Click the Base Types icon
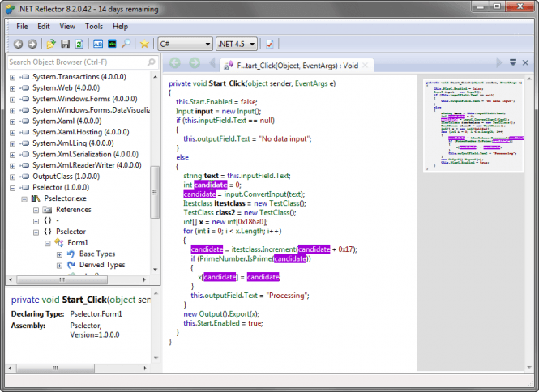 click(71, 254)
